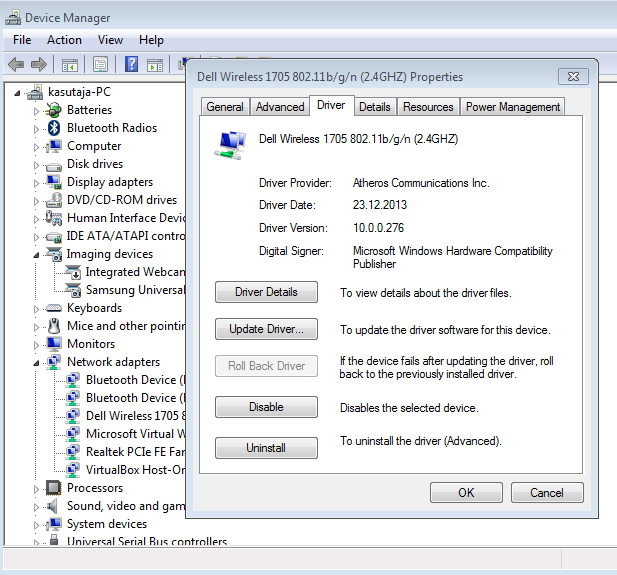Click the Computer category icon
617x575 pixels.
(x=54, y=146)
